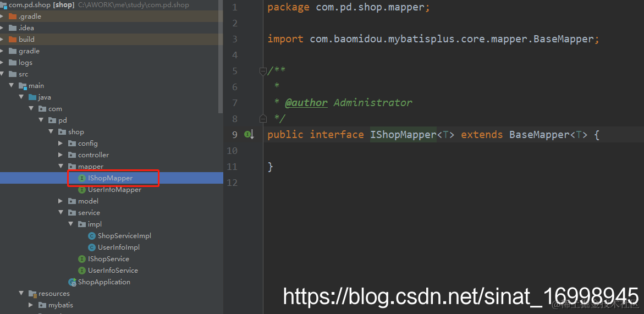Click the gradle folder icon
This screenshot has width=644, height=314.
12,51
